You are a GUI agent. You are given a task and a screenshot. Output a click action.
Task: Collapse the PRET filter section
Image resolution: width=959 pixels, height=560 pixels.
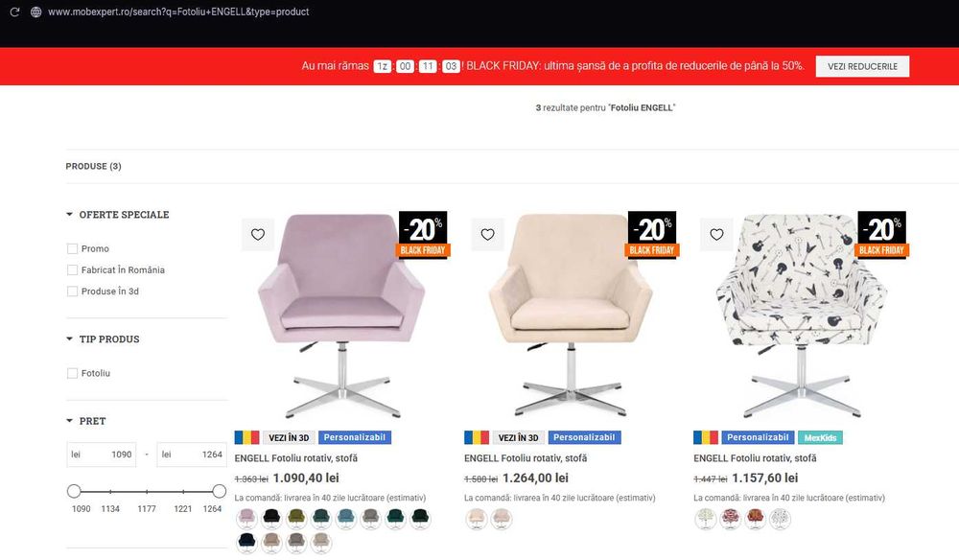click(x=85, y=421)
